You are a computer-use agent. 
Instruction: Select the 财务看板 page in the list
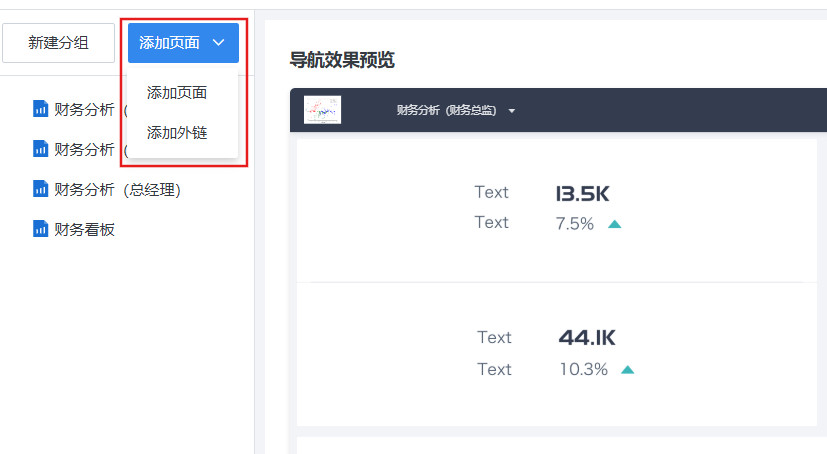tap(85, 229)
